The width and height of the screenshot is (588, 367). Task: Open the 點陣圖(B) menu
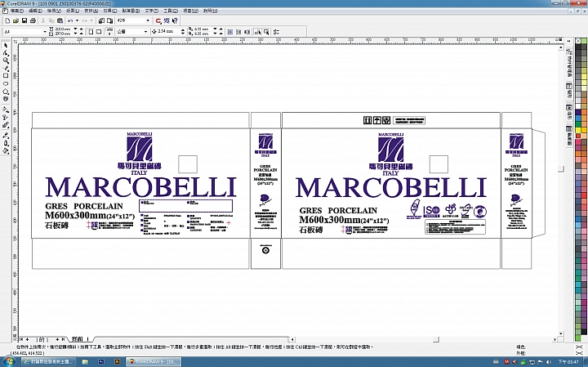click(131, 11)
